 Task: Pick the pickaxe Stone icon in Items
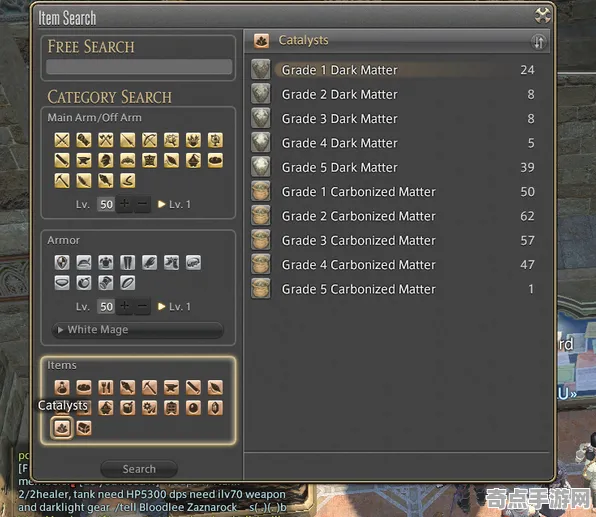[x=149, y=387]
